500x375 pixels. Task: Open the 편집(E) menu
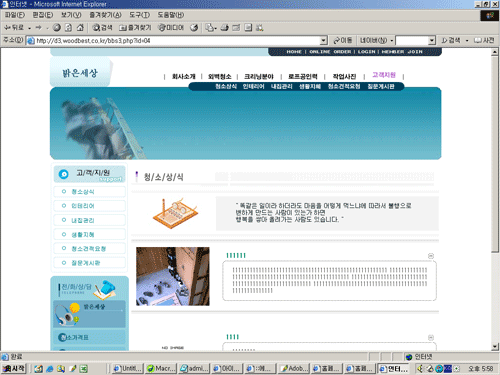coord(43,15)
